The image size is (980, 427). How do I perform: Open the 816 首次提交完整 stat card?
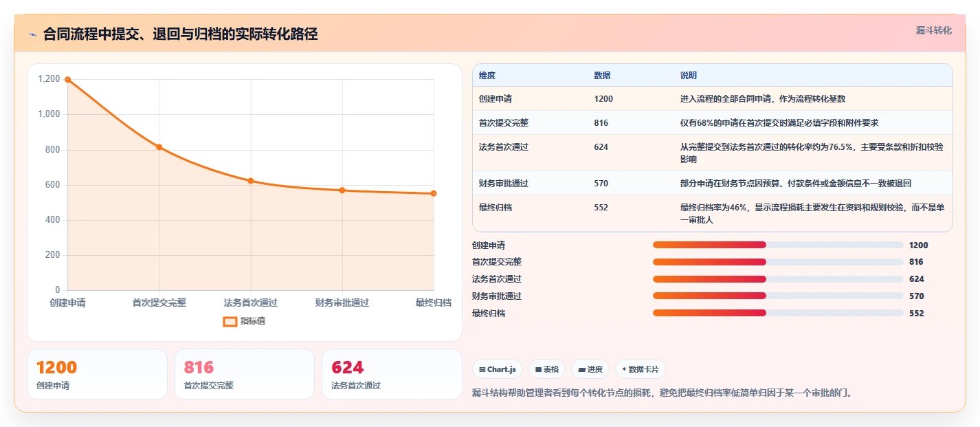coord(245,374)
